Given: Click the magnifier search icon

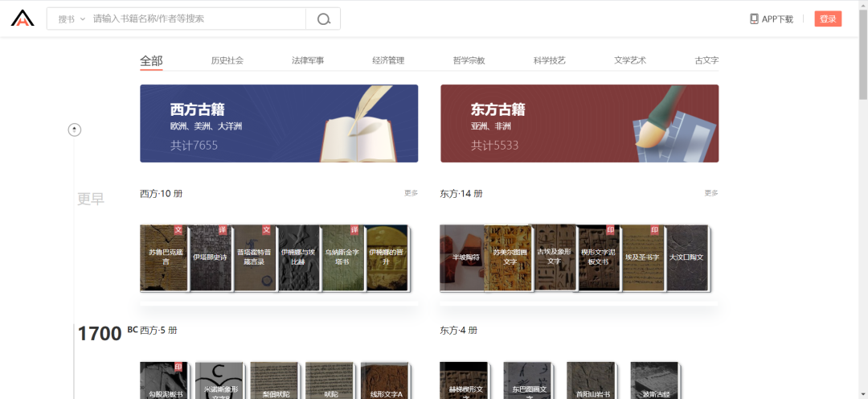Looking at the screenshot, I should coord(323,19).
